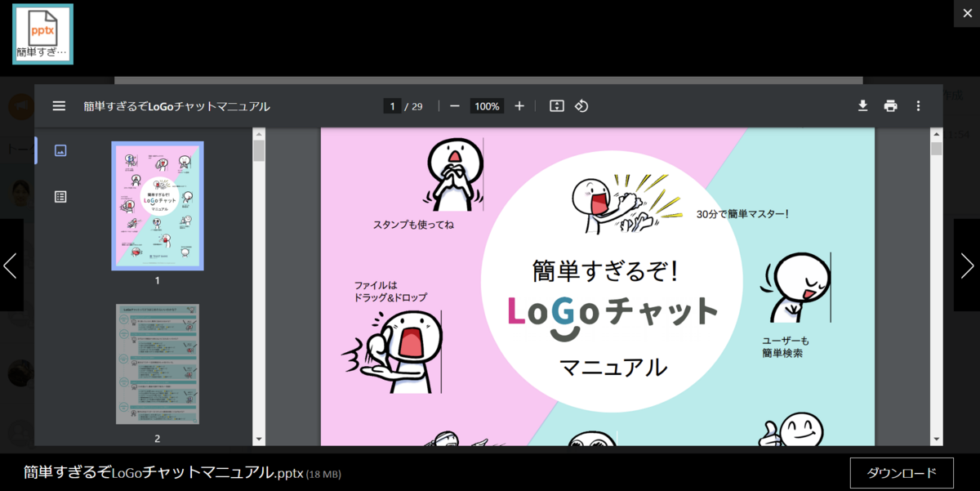Open page 2 thumbnail

[x=158, y=364]
